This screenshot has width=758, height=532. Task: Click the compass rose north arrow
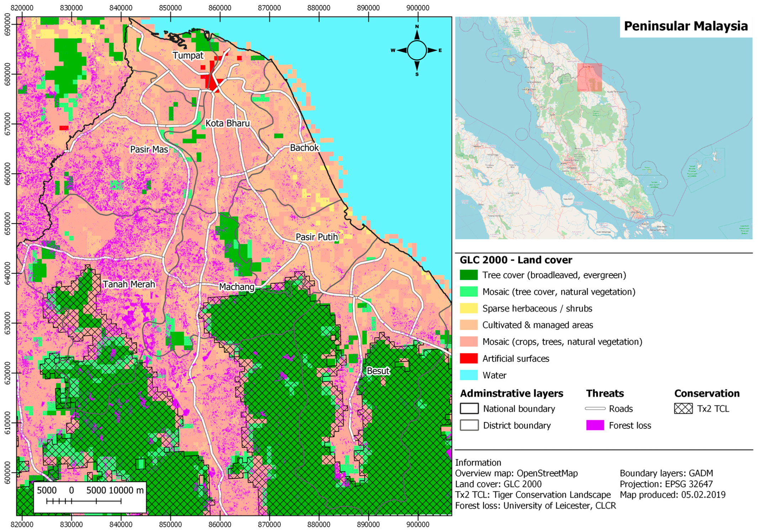coord(417,35)
